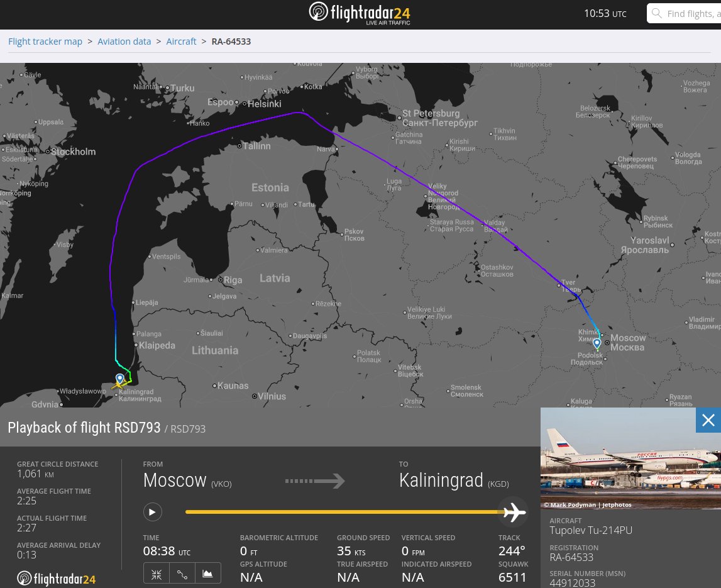
Task: Click the Riga label on the map
Action: (x=233, y=280)
